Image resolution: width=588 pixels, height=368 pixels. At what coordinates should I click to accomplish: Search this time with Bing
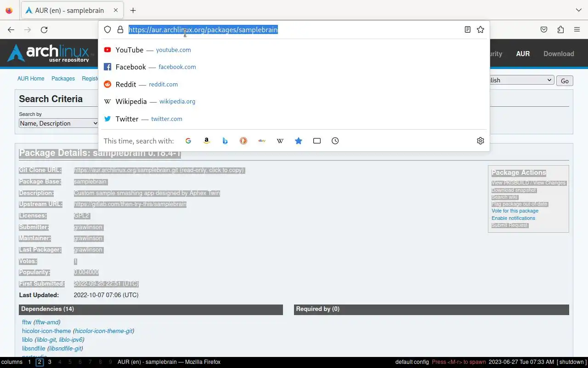[x=225, y=141]
